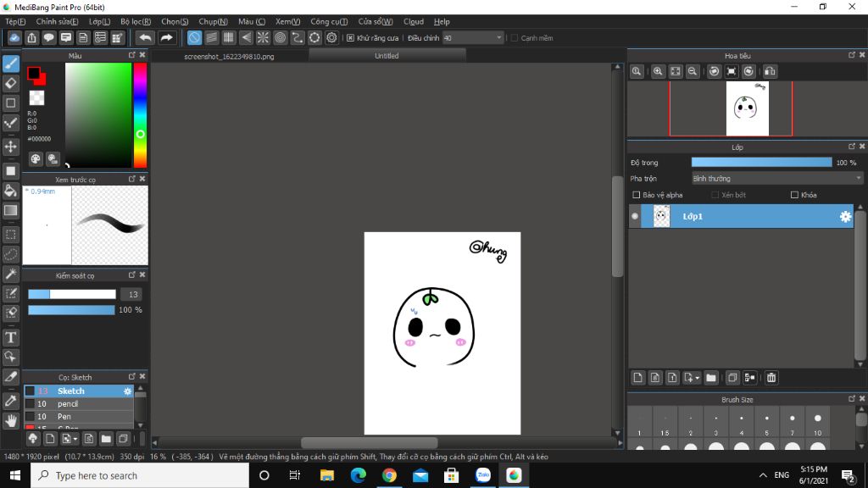Check Bảo vệ alpha option
This screenshot has width=868, height=488.
[636, 195]
